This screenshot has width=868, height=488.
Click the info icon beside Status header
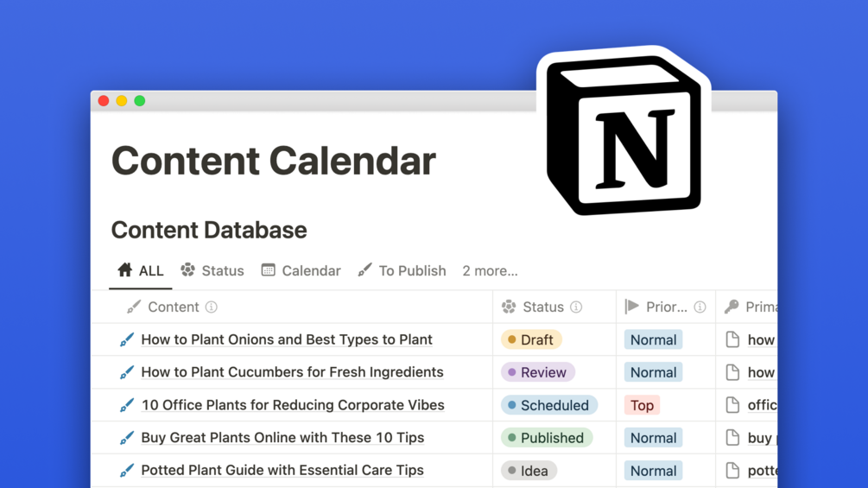576,307
